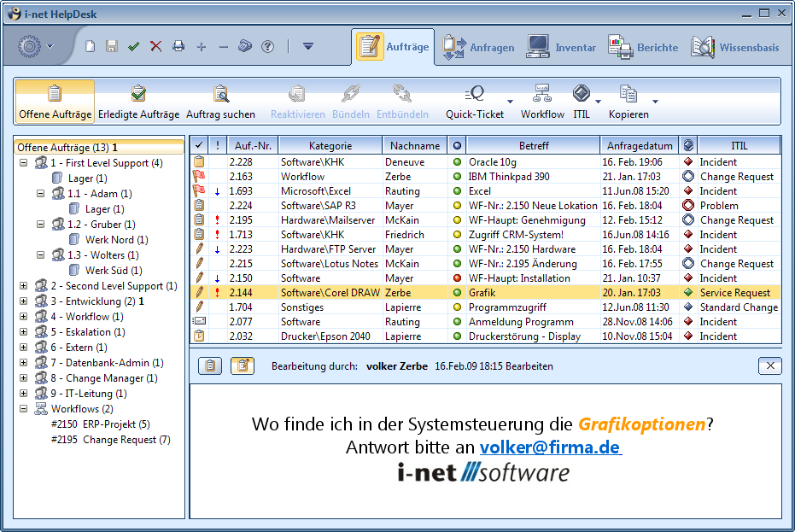795x532 pixels.
Task: Select #2150 ERP-Projekt workflow
Action: coord(101,424)
